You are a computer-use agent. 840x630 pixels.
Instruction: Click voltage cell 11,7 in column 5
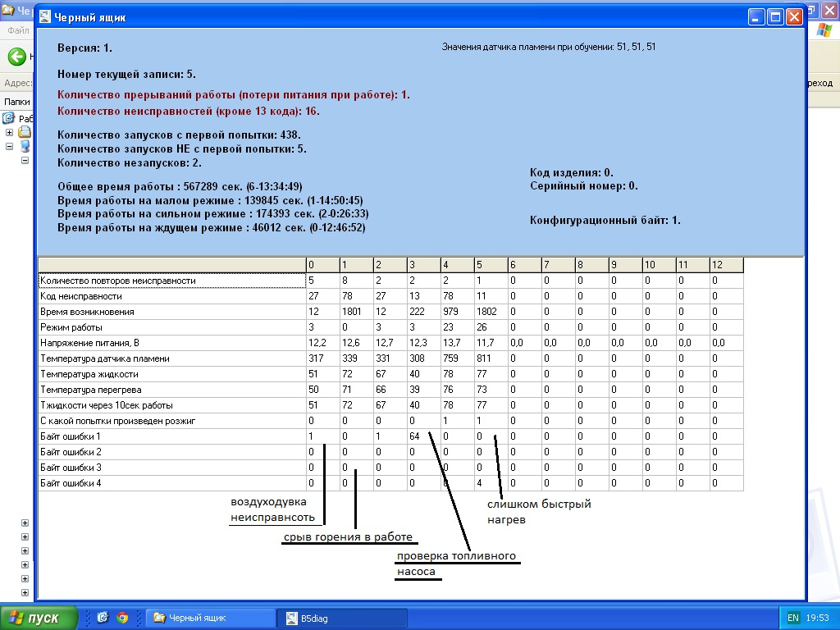click(491, 343)
